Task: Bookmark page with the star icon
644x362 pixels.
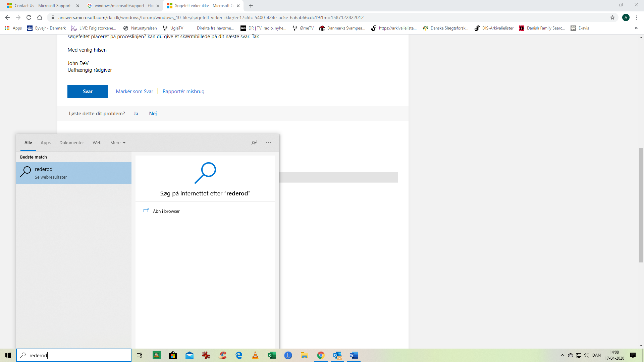Action: point(612,17)
